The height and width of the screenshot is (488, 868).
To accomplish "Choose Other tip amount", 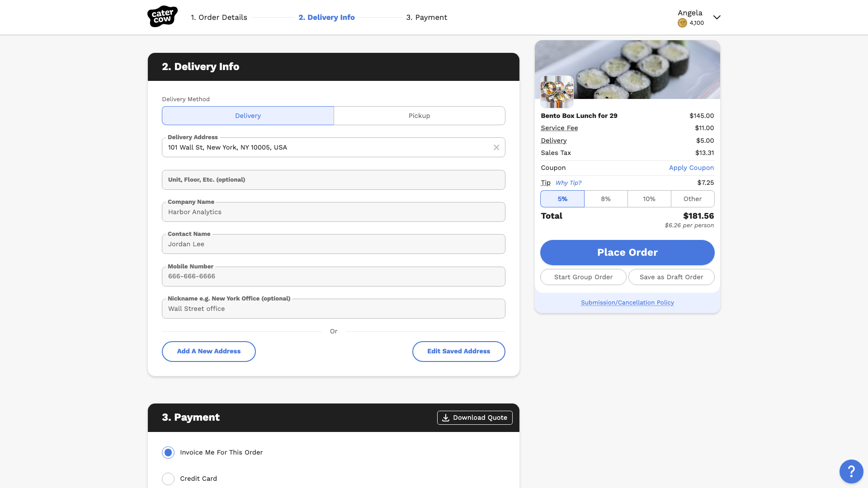I will [x=693, y=199].
